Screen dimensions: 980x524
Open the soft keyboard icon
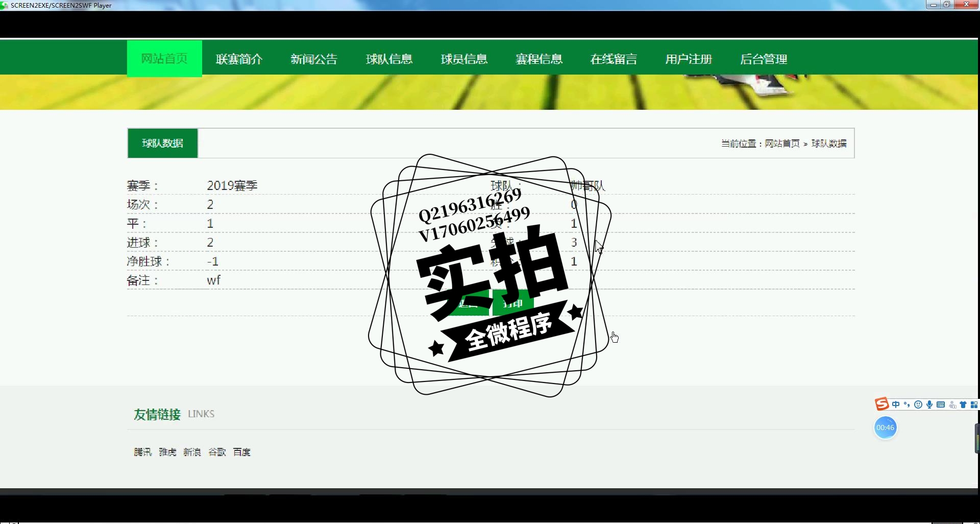click(x=941, y=405)
